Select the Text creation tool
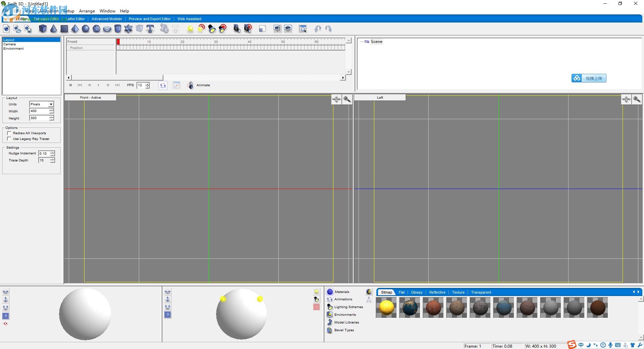Image resolution: width=644 pixels, height=349 pixels. click(x=150, y=29)
